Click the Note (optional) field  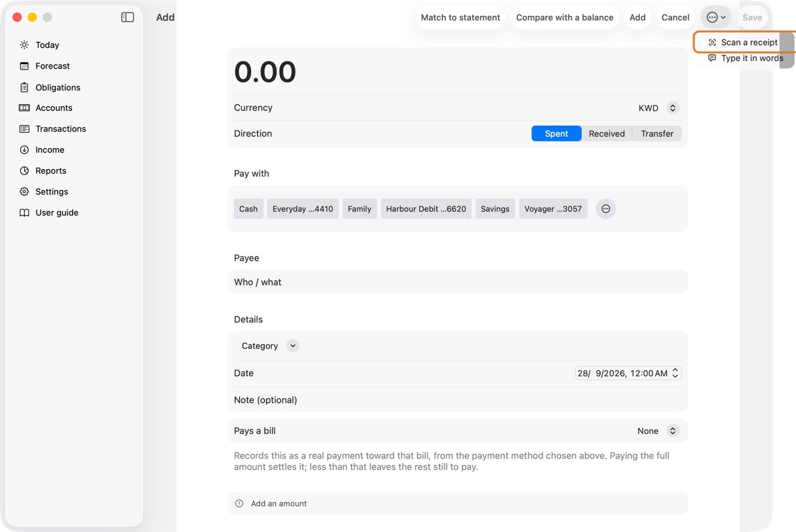coord(457,400)
